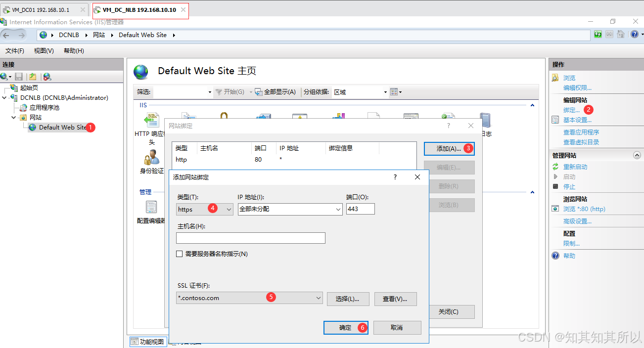Click the 查看(V)... certificate button
This screenshot has width=644, height=348.
(x=395, y=299)
